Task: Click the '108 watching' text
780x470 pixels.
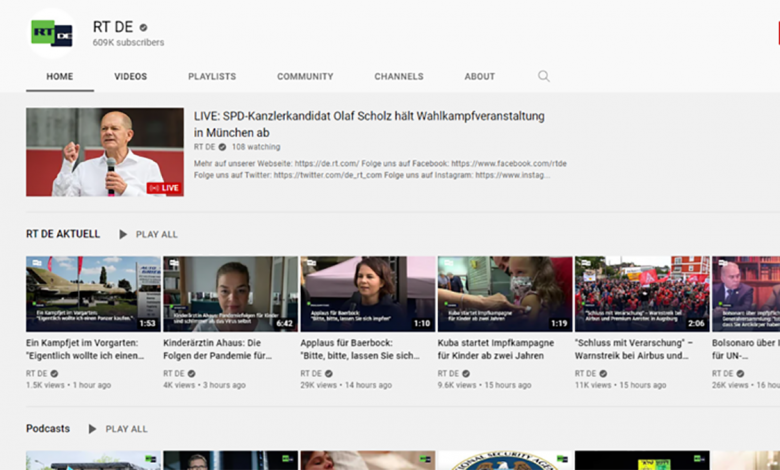Action: (x=256, y=147)
